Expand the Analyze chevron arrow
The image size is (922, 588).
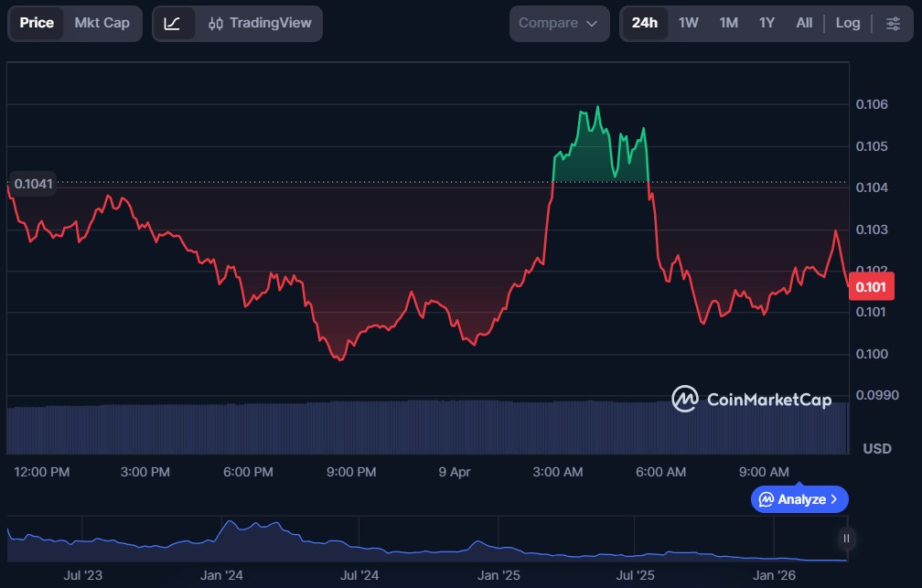833,499
